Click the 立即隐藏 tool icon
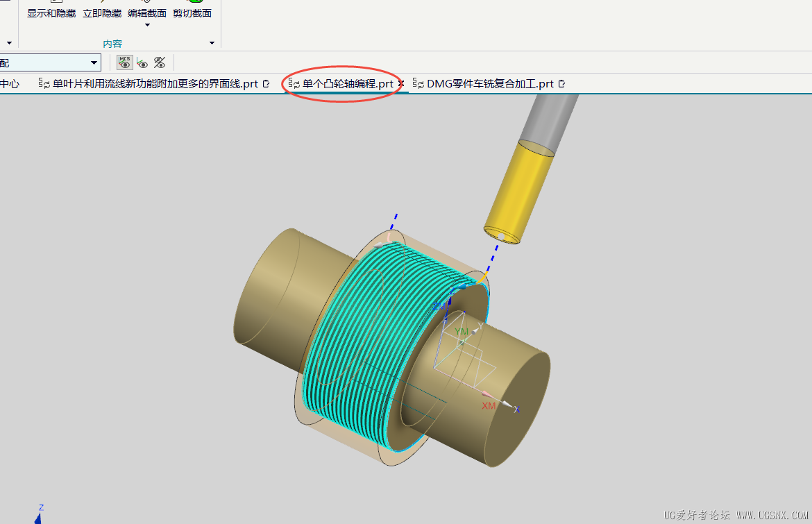 pos(102,12)
